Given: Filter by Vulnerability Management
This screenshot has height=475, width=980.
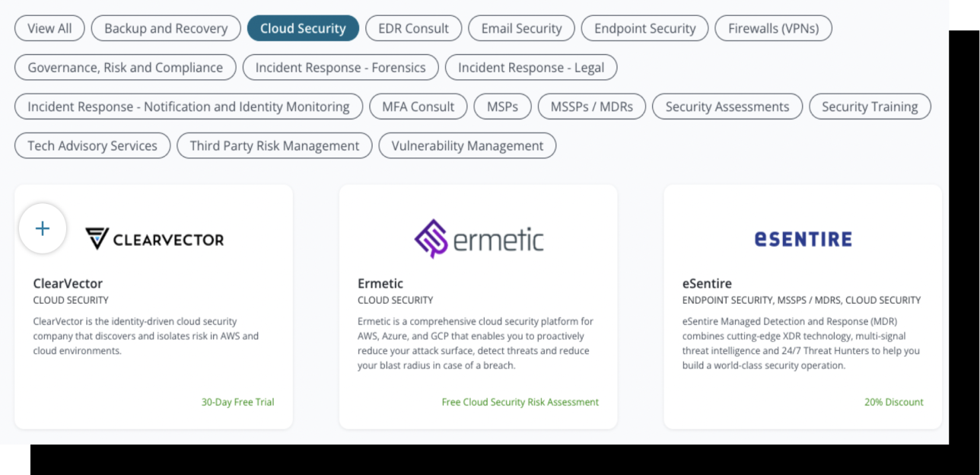Looking at the screenshot, I should (467, 145).
